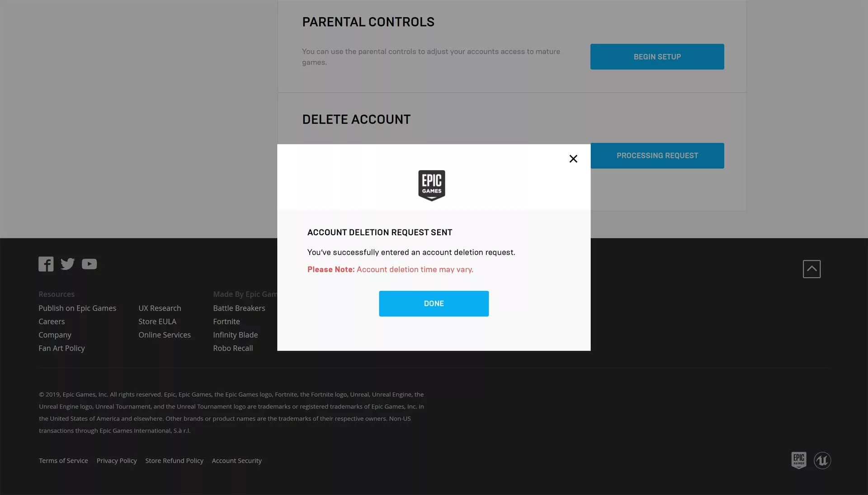Open the UX Research link
The height and width of the screenshot is (495, 868).
tap(160, 308)
